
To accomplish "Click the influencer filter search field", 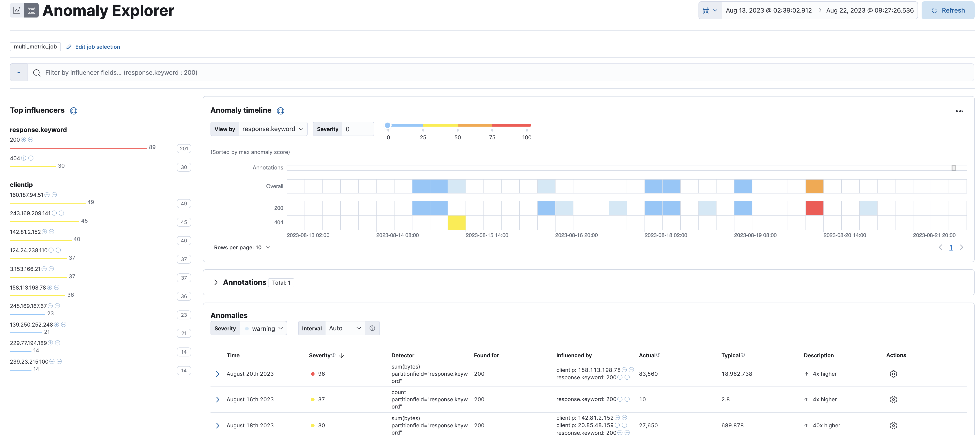I will pyautogui.click(x=501, y=72).
